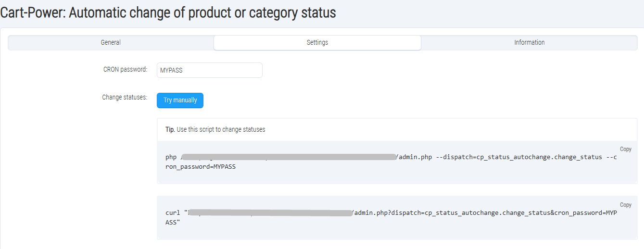Image resolution: width=644 pixels, height=249 pixels.
Task: Click the Change statuses label
Action: (x=125, y=98)
